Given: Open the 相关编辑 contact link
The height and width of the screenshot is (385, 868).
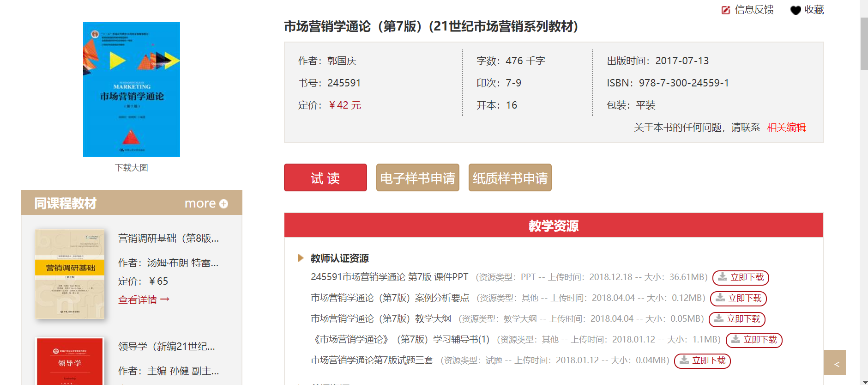Looking at the screenshot, I should click(x=786, y=128).
